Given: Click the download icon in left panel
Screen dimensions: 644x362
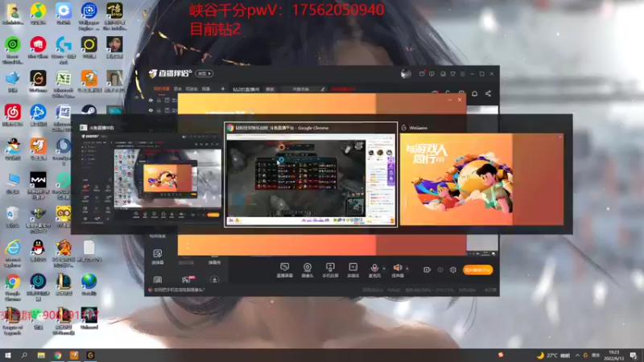Looking at the screenshot, I should click(214, 279).
